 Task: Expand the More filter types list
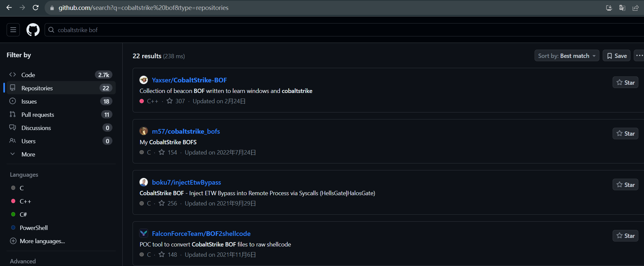click(28, 154)
